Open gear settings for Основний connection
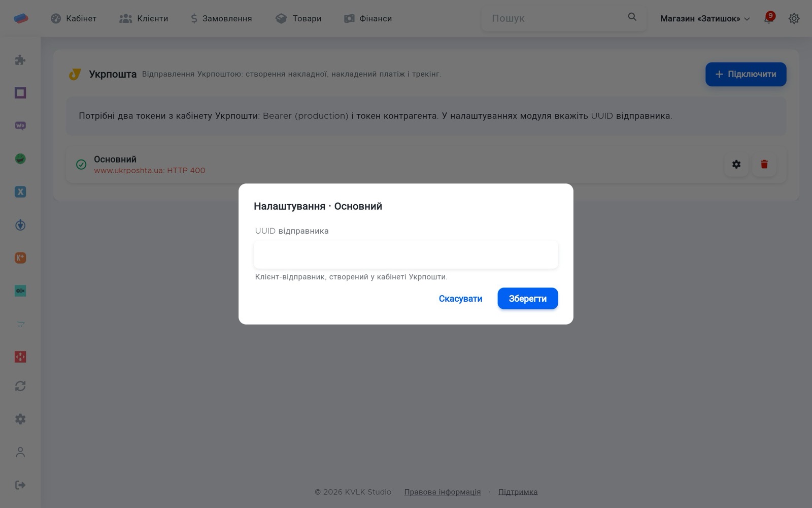812x508 pixels. 736,165
